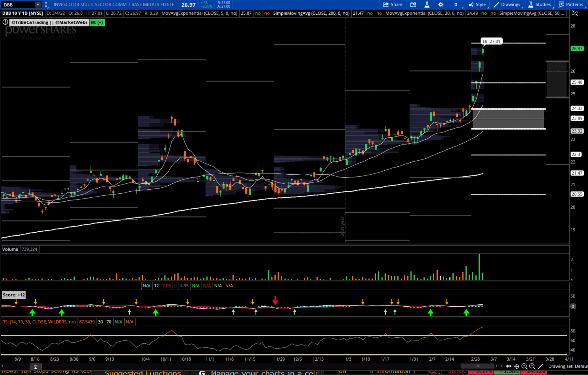Expand the D timeframe dropdown
This screenshot has height=375, width=588.
pos(456,4)
